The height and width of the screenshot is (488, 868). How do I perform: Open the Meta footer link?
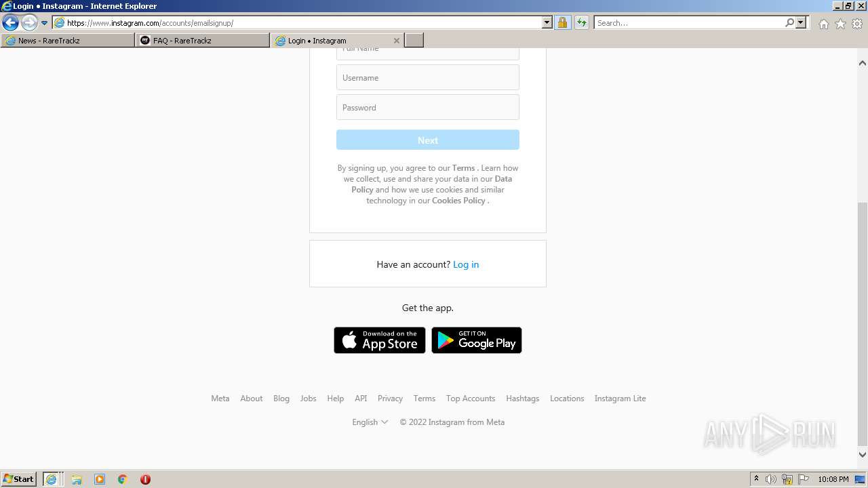pos(220,399)
